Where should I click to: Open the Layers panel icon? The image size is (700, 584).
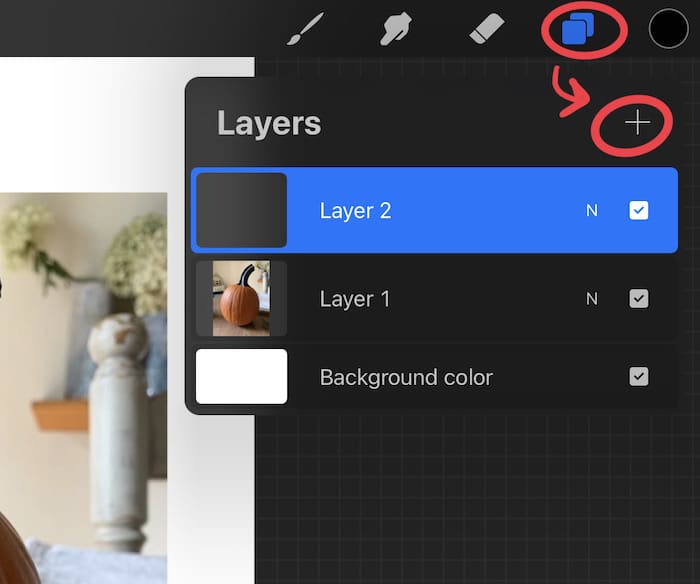point(578,29)
